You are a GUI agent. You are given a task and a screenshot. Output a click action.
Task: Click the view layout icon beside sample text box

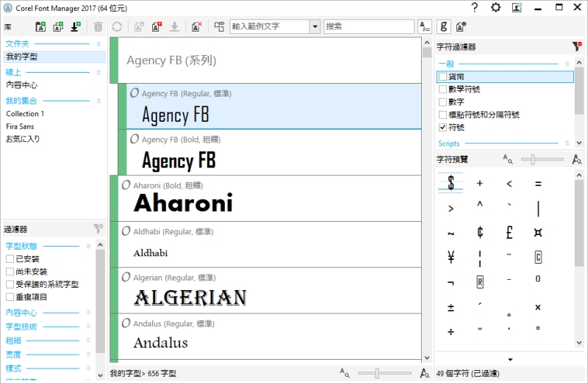(219, 26)
